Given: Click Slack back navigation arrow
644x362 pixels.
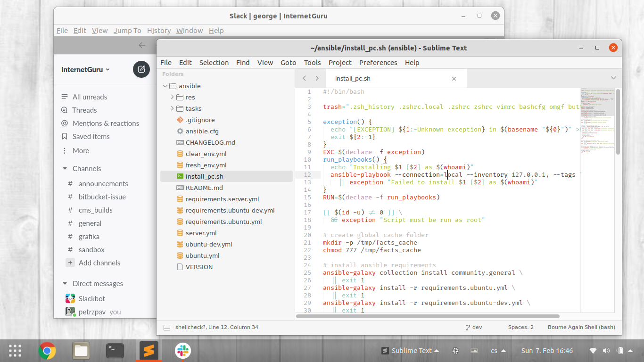Looking at the screenshot, I should 142,45.
